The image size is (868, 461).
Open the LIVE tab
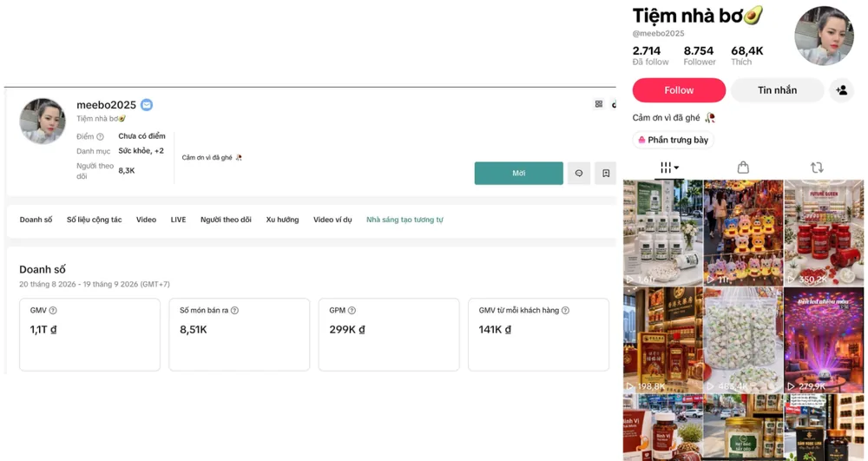point(178,220)
